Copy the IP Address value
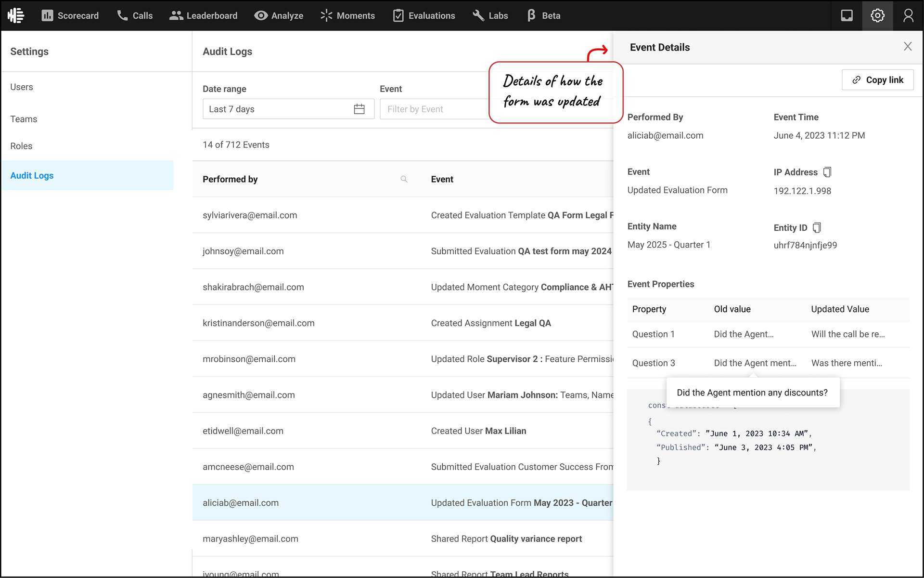 (827, 172)
